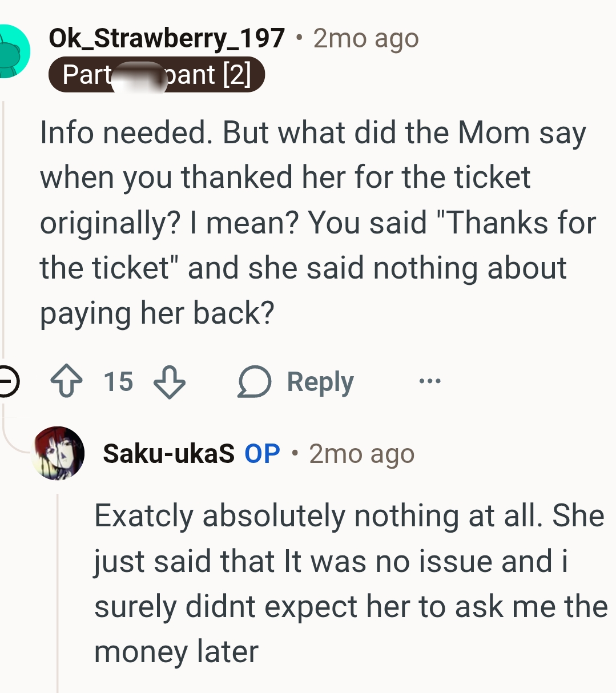Visit the Saku-ukaS username profile
This screenshot has width=616, height=693.
[x=168, y=454]
